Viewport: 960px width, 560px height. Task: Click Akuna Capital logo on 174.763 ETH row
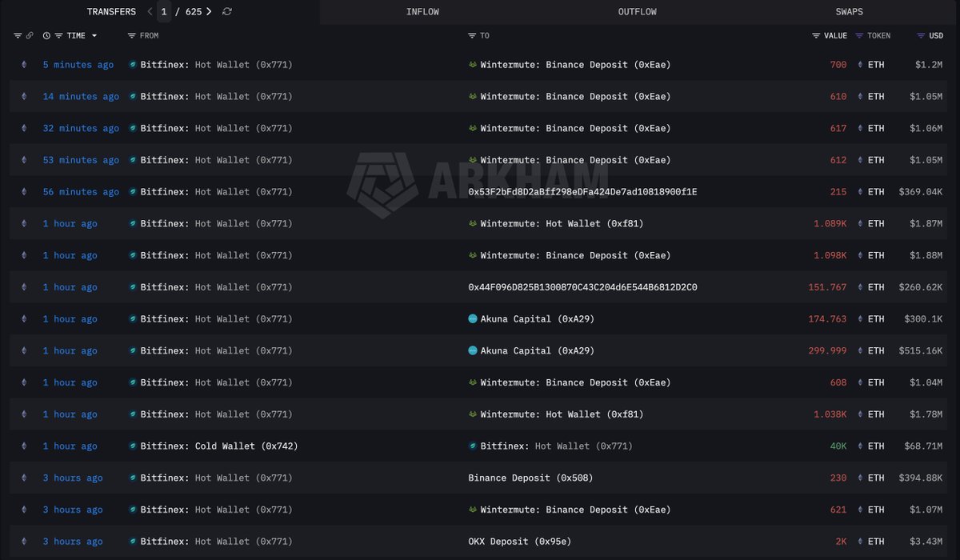click(473, 319)
